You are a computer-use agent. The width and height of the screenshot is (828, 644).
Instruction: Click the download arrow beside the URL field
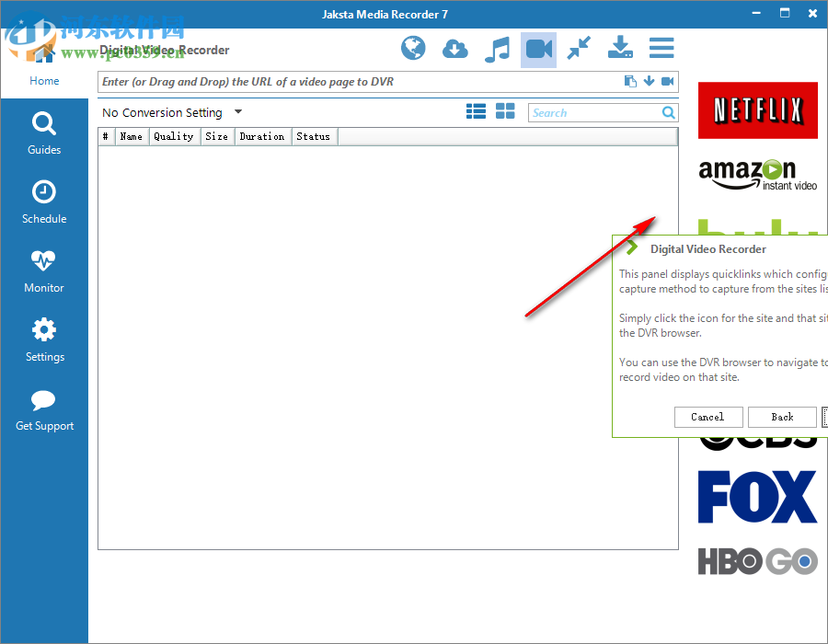650,81
